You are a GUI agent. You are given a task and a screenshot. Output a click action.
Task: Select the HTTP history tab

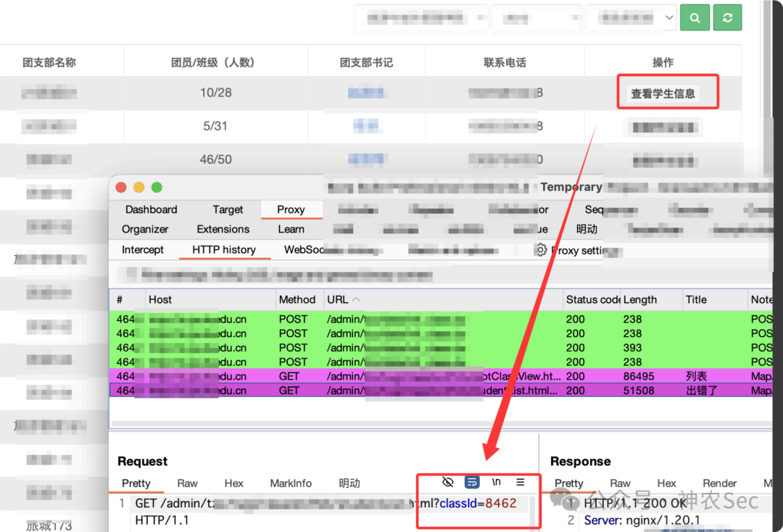224,249
